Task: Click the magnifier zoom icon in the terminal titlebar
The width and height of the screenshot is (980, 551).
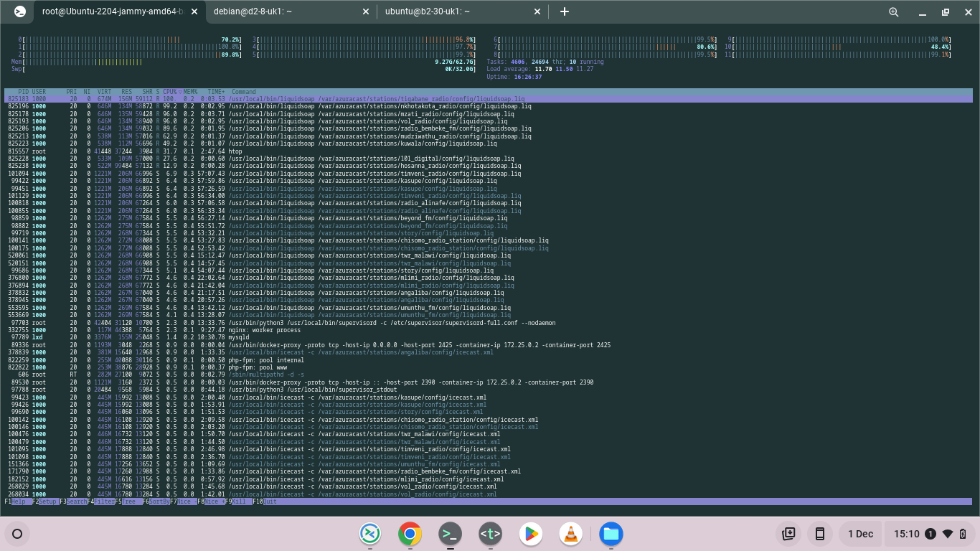Action: pos(893,11)
